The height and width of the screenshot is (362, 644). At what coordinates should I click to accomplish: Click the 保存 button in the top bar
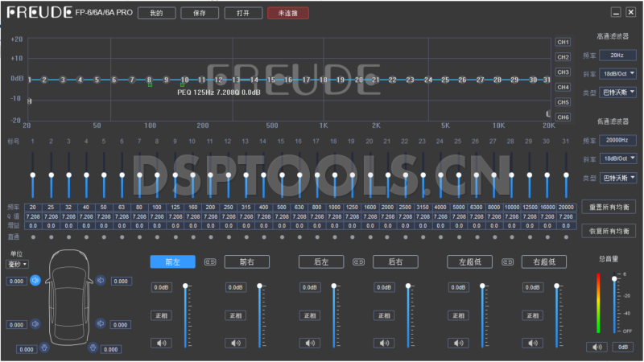coord(200,14)
